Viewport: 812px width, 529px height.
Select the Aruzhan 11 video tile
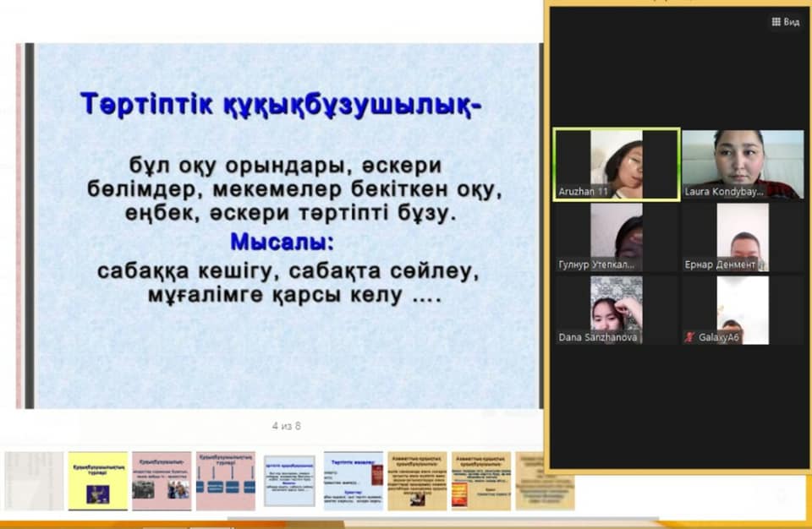[617, 164]
